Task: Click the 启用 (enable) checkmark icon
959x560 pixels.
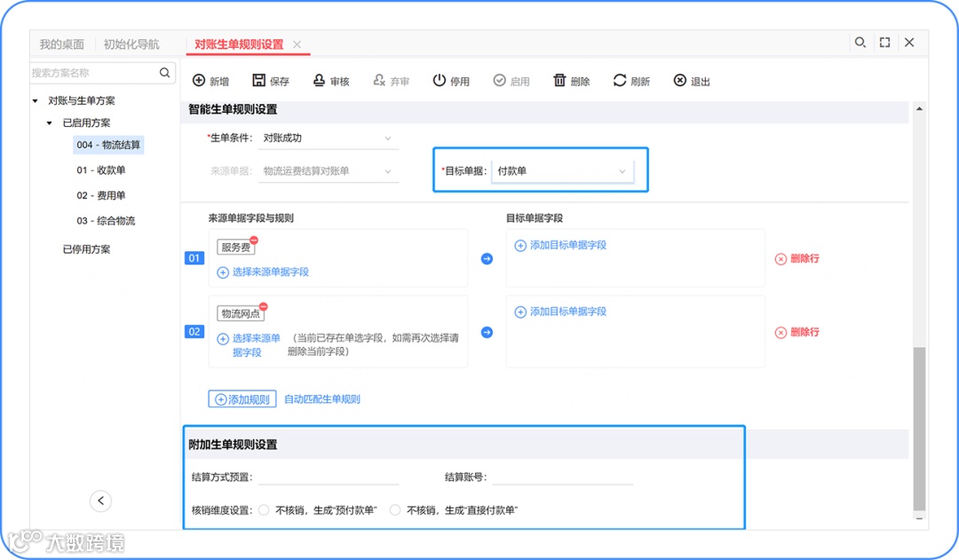Action: (x=500, y=81)
